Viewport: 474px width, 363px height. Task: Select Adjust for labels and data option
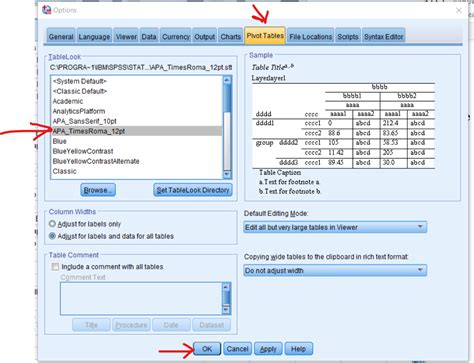pyautogui.click(x=52, y=236)
